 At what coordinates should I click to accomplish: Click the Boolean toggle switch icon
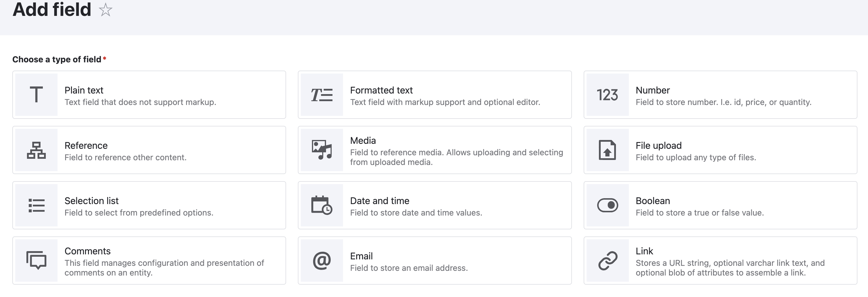[x=607, y=205]
